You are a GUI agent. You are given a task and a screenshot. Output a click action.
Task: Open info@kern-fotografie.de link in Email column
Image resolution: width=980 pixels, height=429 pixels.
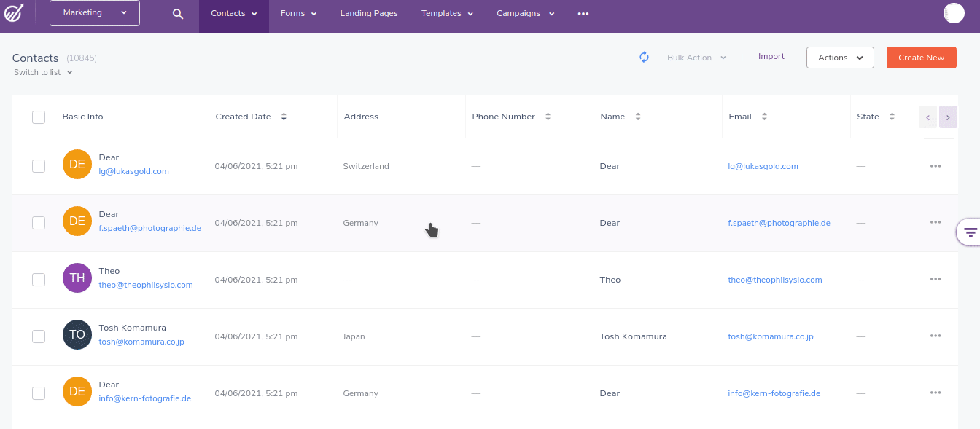[x=774, y=393]
